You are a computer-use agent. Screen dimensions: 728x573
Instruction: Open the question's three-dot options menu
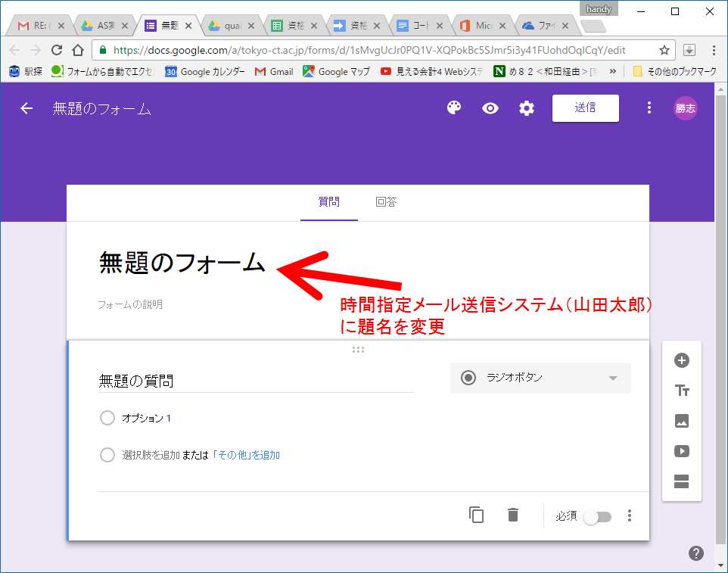(x=630, y=515)
